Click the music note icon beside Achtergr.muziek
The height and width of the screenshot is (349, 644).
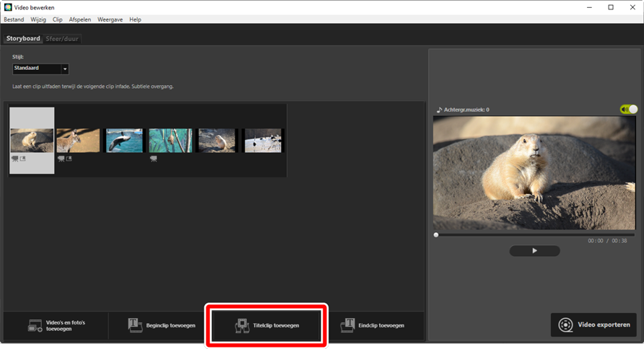[439, 110]
